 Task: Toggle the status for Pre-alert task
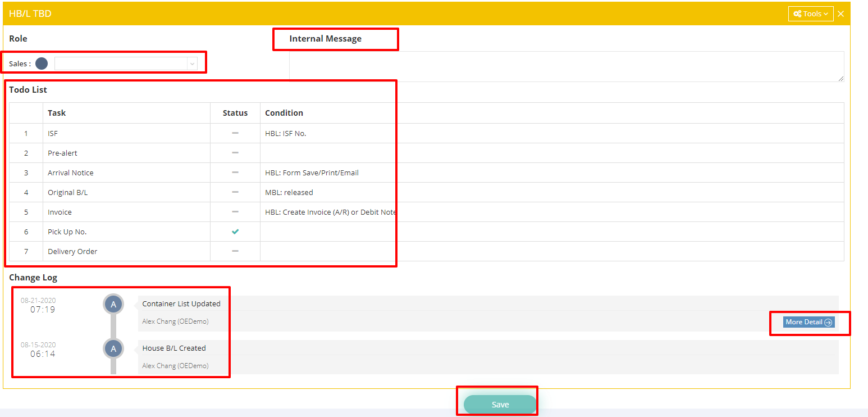pyautogui.click(x=235, y=152)
